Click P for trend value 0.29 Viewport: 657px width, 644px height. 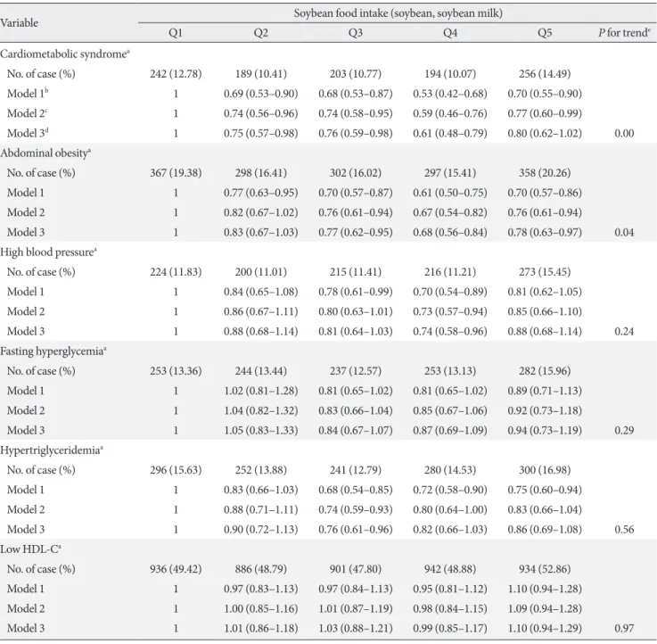624,430
